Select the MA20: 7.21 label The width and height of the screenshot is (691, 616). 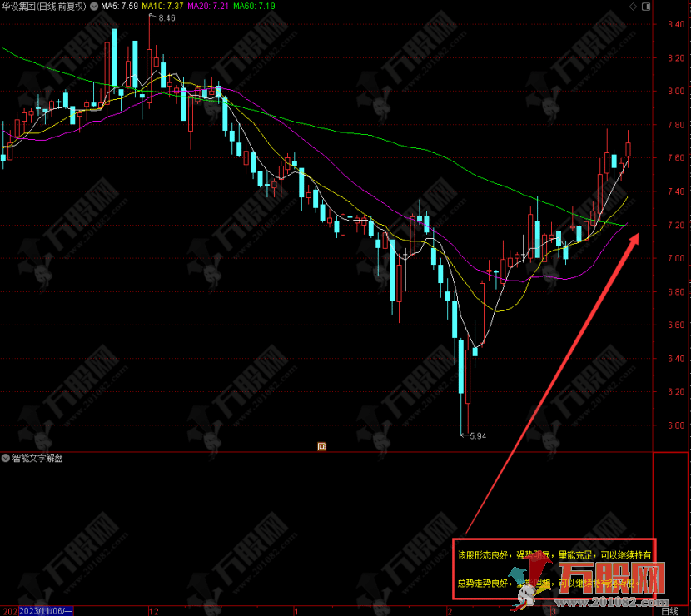pos(206,6)
